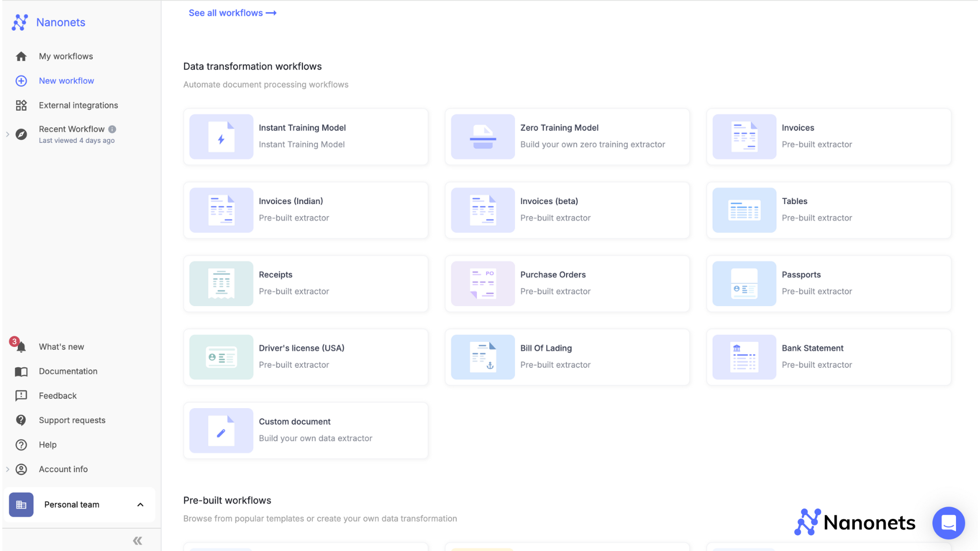The width and height of the screenshot is (980, 551).
Task: Open the chat support bubble icon
Action: coord(948,522)
